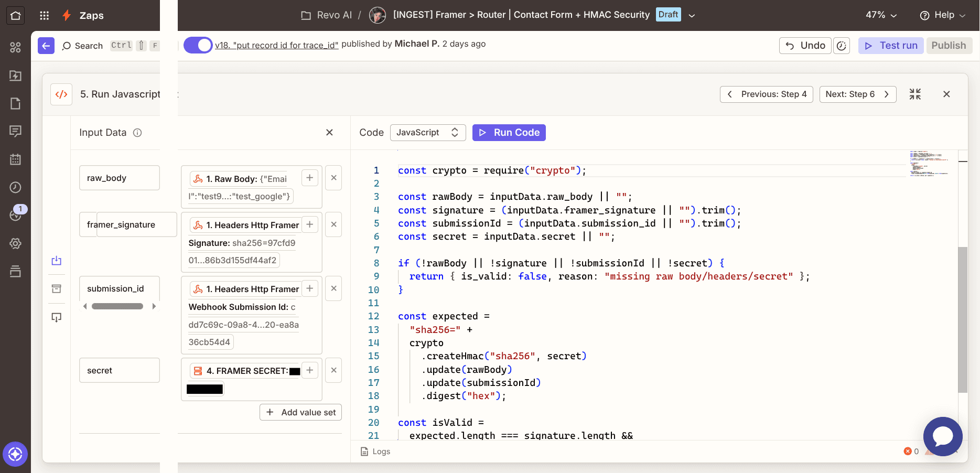
Task: Click the Run Code button
Action: [x=509, y=133]
